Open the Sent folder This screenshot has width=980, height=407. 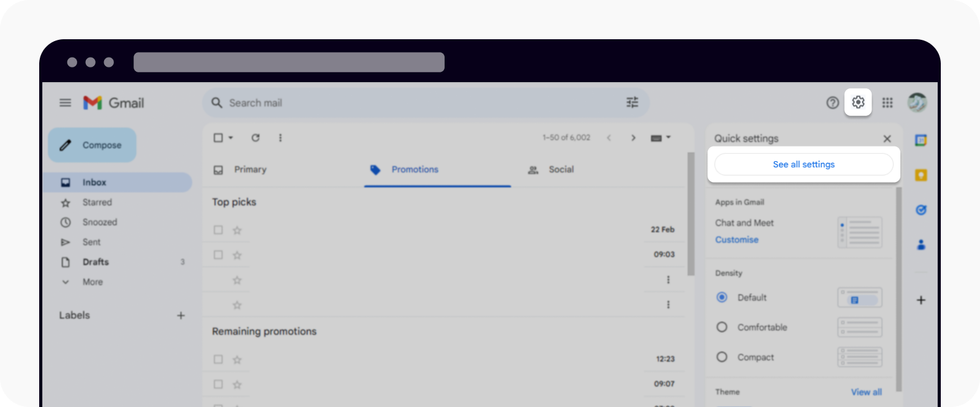[92, 242]
